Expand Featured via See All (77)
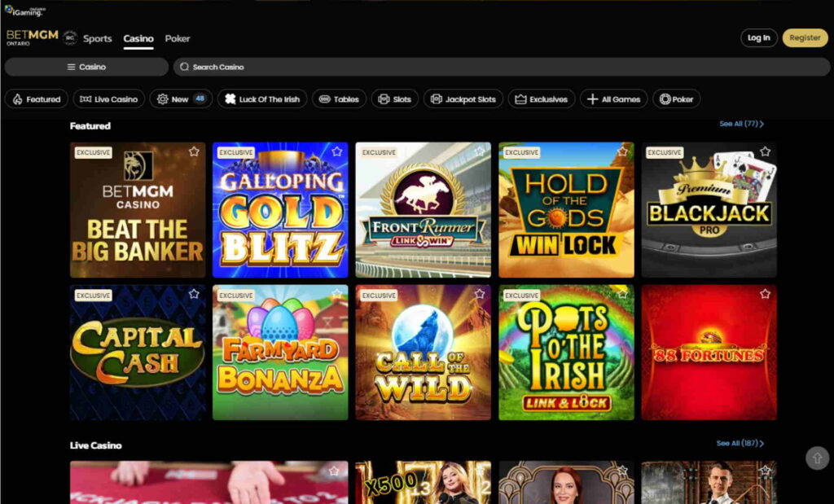834x504 pixels. (x=741, y=124)
